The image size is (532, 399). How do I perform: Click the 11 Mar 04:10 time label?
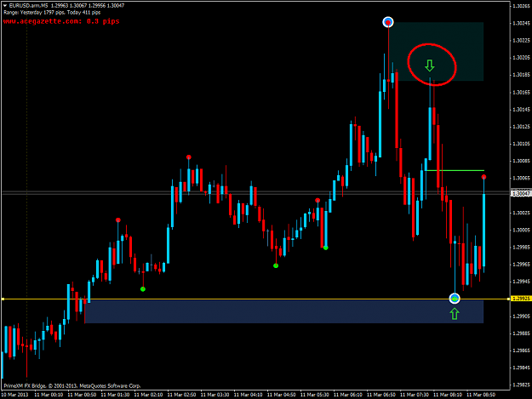[x=249, y=395]
